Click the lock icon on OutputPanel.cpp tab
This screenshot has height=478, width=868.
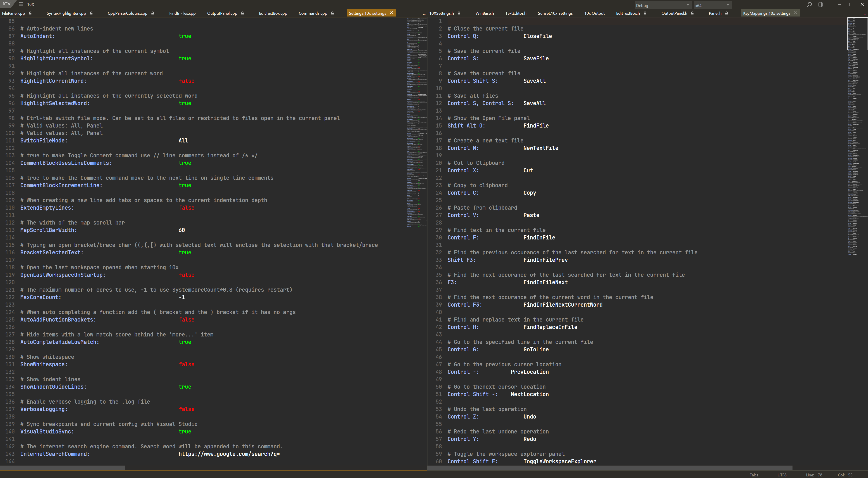(x=242, y=13)
